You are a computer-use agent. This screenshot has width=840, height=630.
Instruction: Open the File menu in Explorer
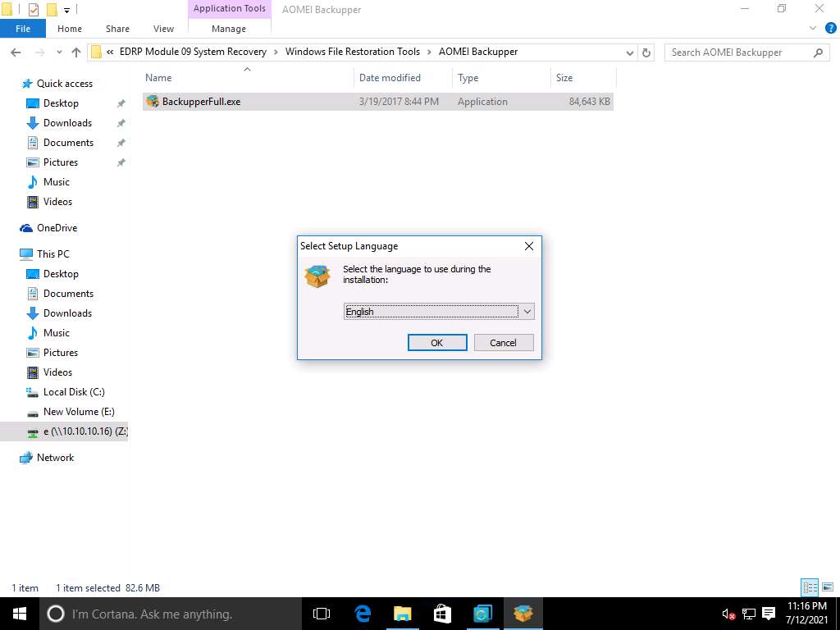pyautogui.click(x=22, y=29)
